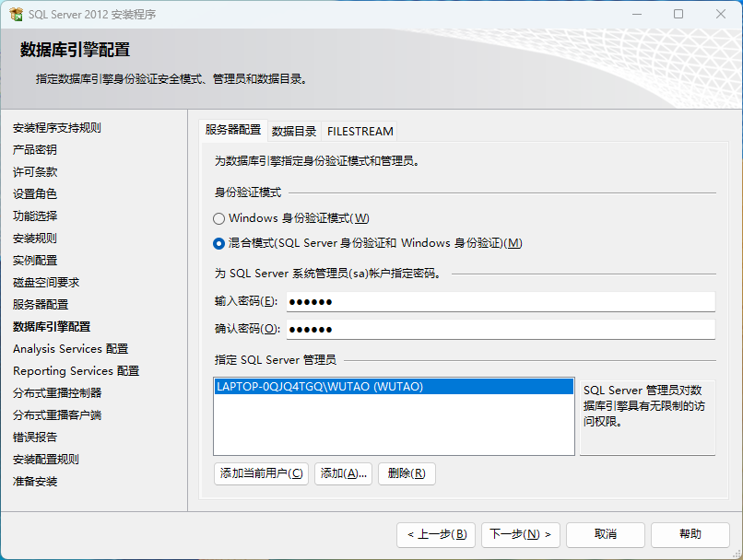
Task: Click the 添加(A)... button
Action: (344, 473)
